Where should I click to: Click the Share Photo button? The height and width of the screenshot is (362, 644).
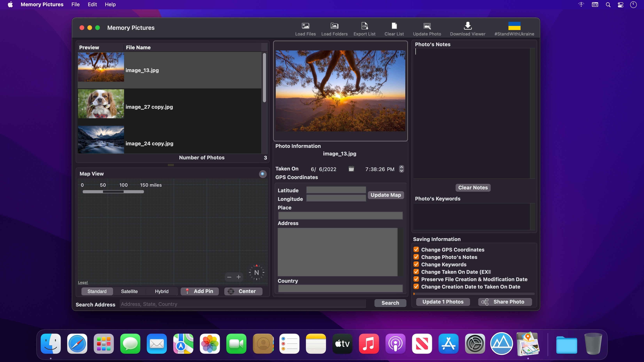coord(505,302)
